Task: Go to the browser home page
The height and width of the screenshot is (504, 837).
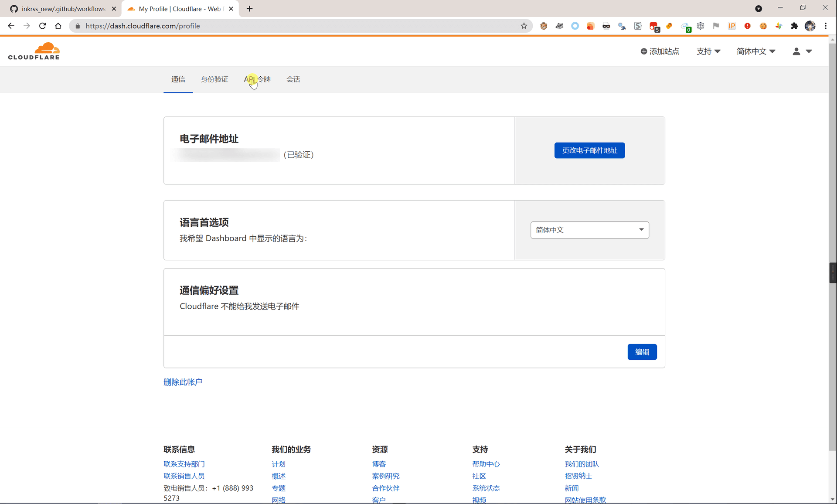Action: [58, 26]
